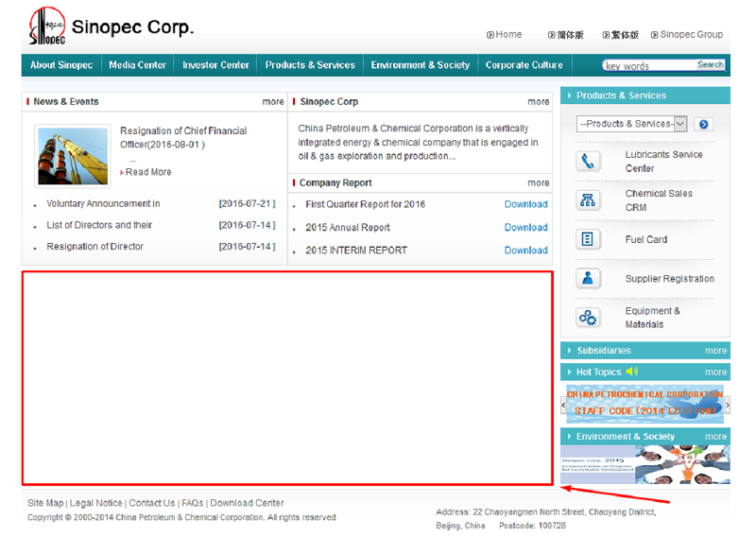Viewport: 756px width, 537px height.
Task: Download the 2015 Annual Report
Action: coord(526,227)
